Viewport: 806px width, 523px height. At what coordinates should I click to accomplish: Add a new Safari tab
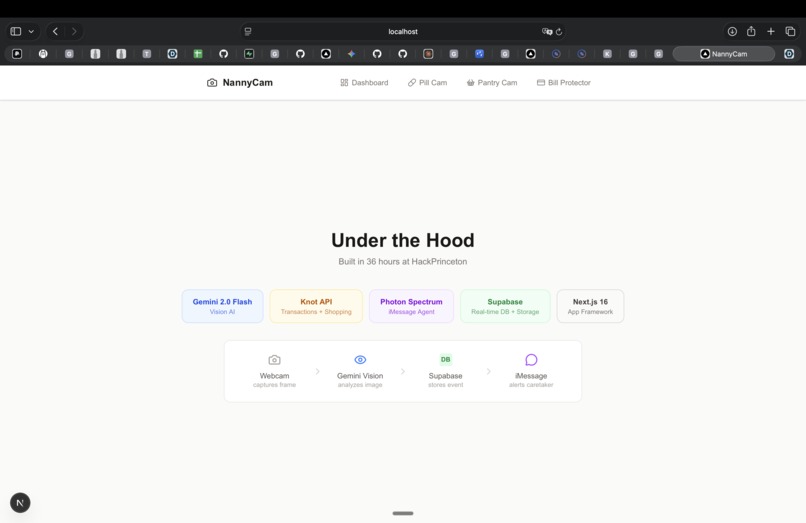pyautogui.click(x=771, y=31)
